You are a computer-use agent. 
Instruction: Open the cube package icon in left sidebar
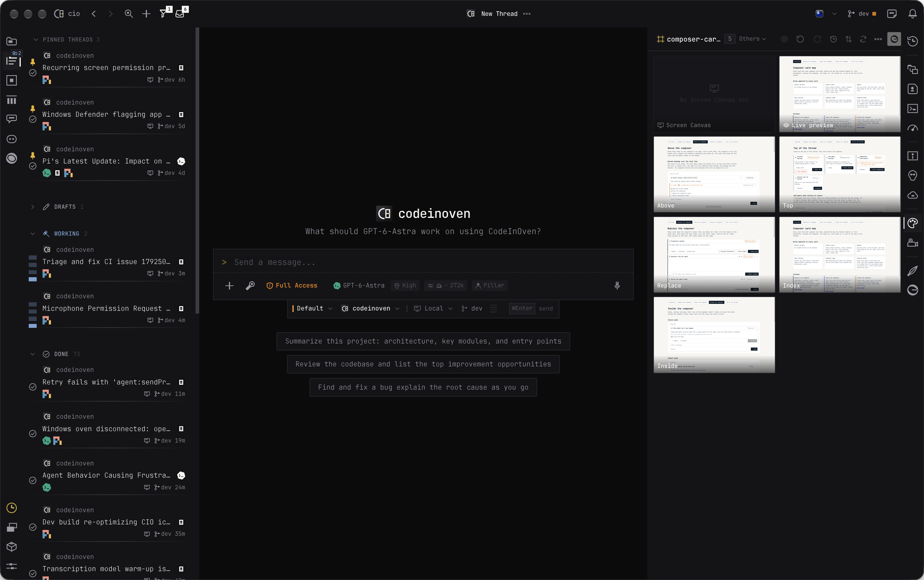point(12,547)
